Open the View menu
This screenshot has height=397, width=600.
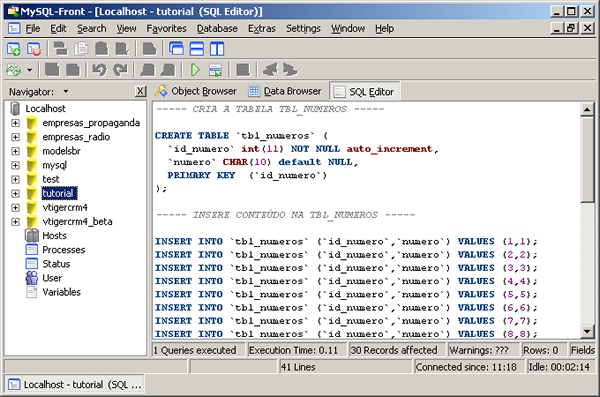point(126,29)
